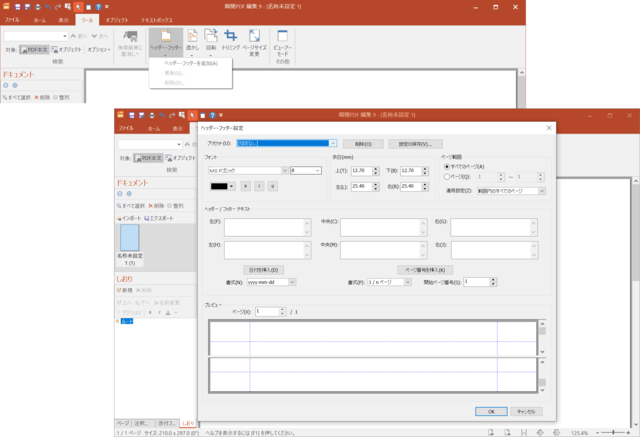Screen dimensions: 640x437
Task: Click the ページサイズ変更 icon
Action: [x=254, y=38]
